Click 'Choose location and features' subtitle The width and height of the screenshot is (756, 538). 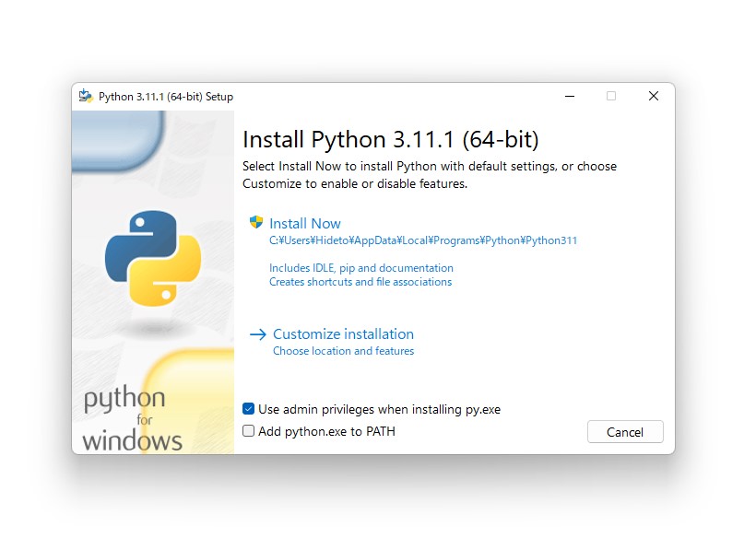coord(344,351)
